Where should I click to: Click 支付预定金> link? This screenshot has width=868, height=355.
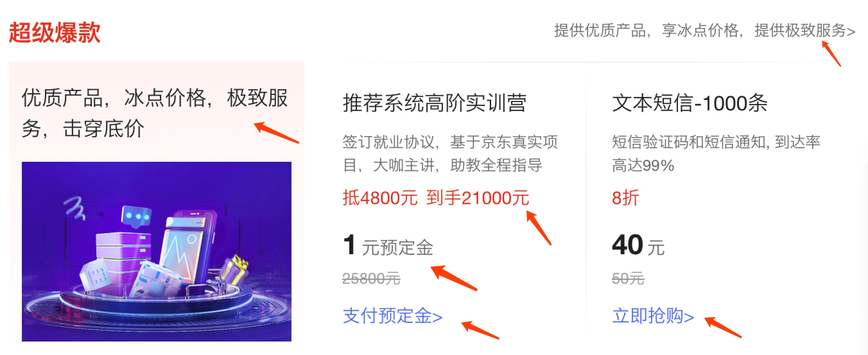[393, 316]
